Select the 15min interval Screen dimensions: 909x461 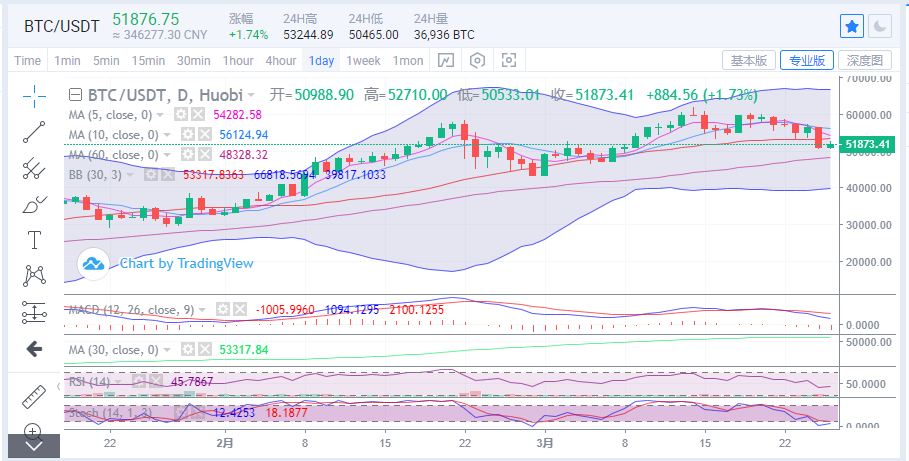pyautogui.click(x=148, y=60)
